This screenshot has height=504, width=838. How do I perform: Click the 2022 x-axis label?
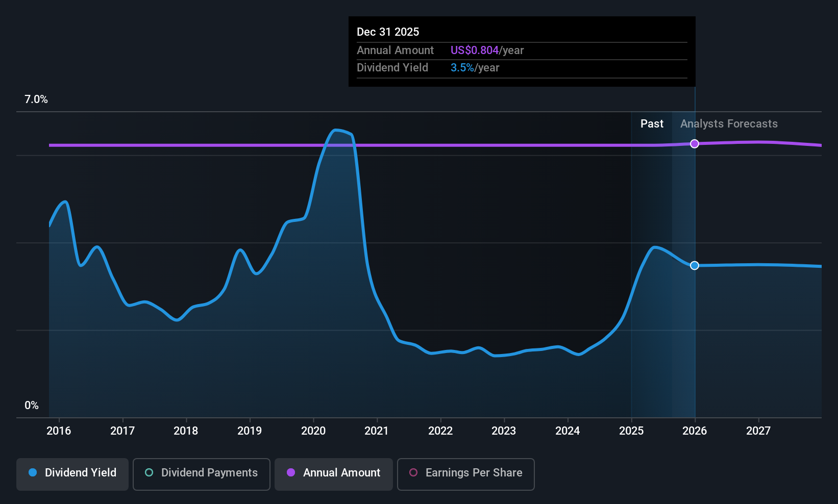[440, 431]
